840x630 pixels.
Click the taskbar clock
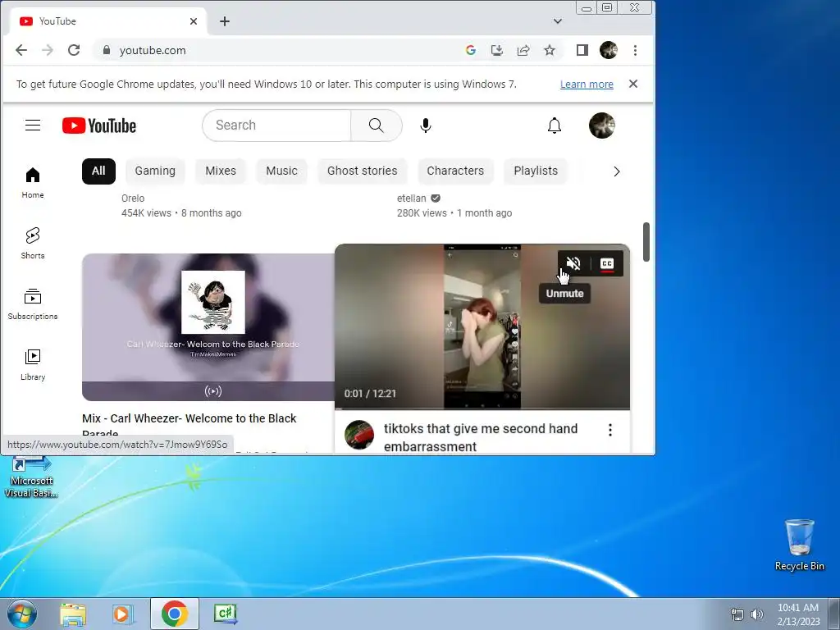[798, 614]
